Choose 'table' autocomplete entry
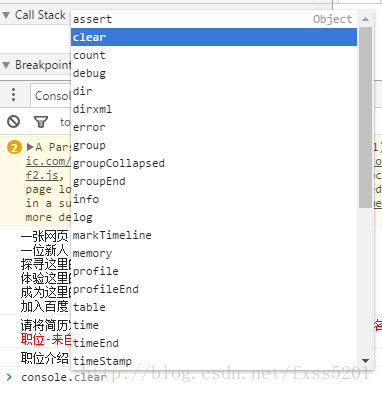The width and height of the screenshot is (382, 393). coord(214,307)
